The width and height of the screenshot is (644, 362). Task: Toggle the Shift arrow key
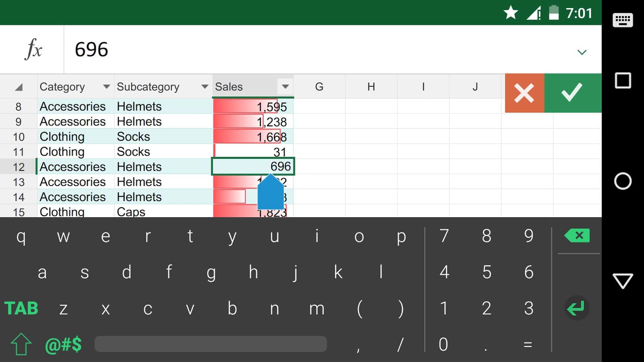[x=21, y=344]
